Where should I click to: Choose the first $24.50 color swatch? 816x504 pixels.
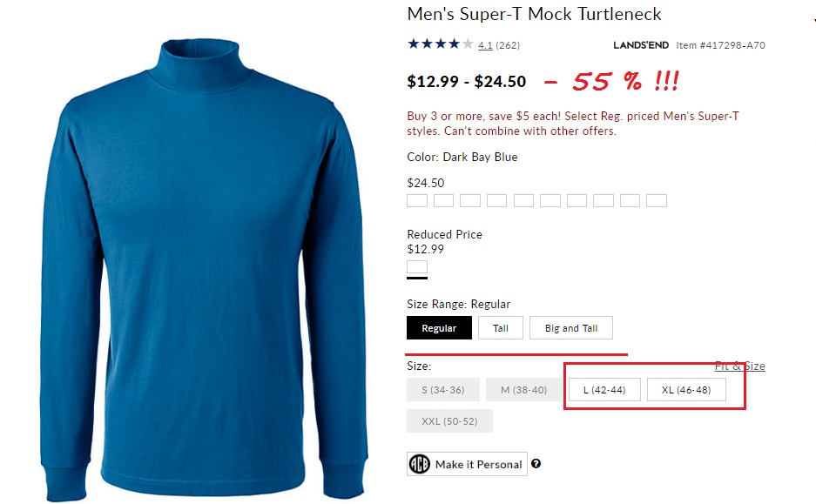417,201
